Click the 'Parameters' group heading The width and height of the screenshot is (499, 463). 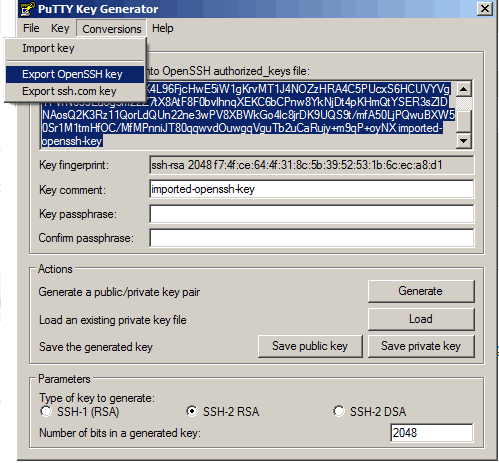point(64,379)
